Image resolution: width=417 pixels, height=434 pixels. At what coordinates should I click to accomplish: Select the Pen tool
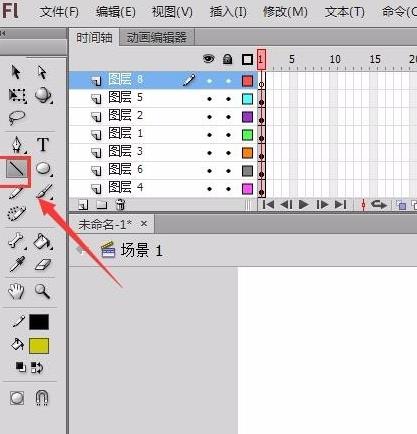coord(17,145)
